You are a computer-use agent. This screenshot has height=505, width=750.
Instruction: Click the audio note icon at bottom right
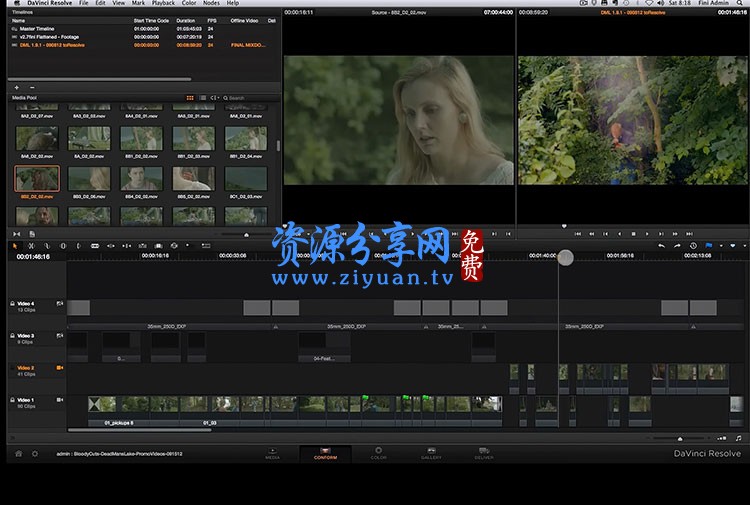click(x=739, y=438)
